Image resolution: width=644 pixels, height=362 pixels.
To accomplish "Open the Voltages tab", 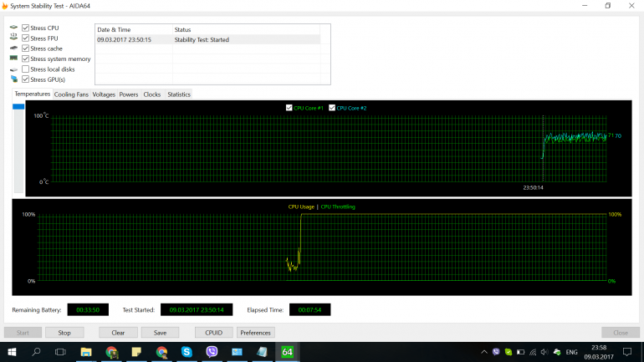I will [x=104, y=94].
